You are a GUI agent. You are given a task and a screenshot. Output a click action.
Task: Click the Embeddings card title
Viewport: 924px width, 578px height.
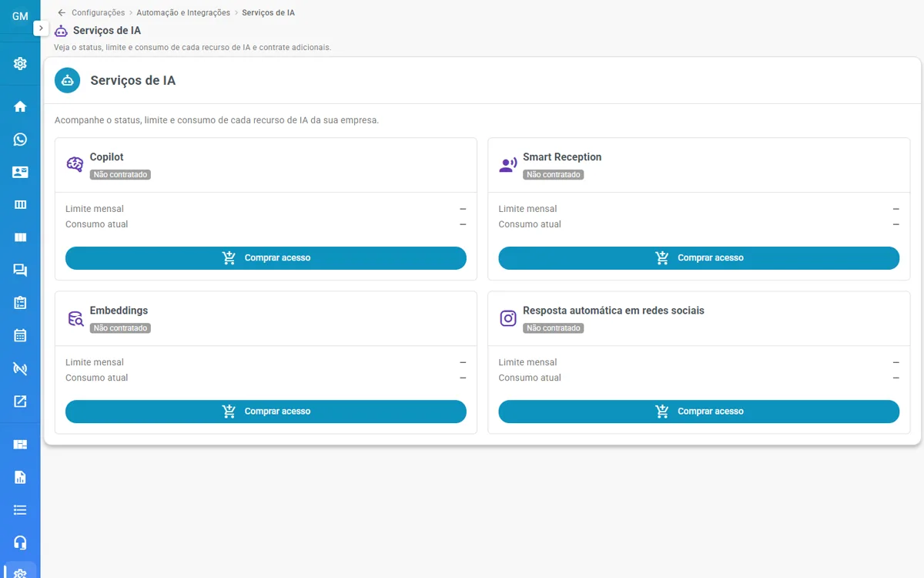[119, 311]
